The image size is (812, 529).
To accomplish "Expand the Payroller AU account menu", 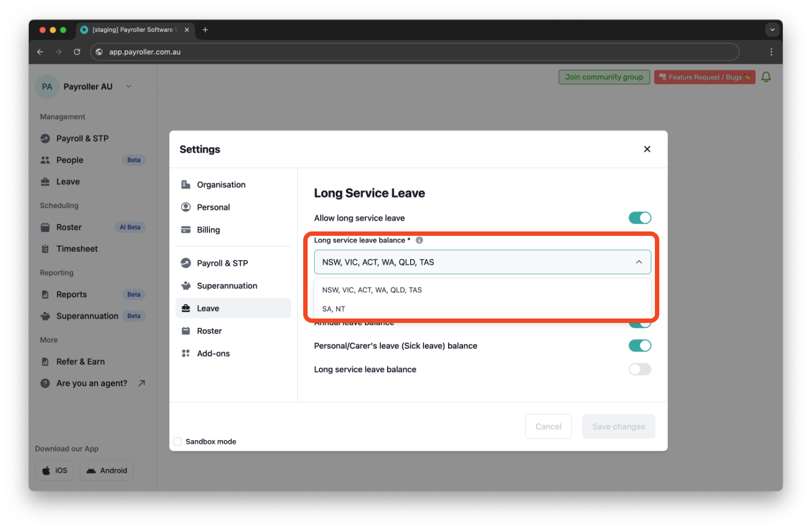I will (x=129, y=87).
